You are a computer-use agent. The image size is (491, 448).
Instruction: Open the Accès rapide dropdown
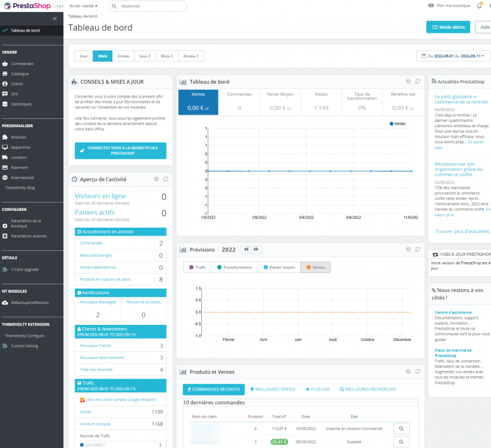pyautogui.click(x=83, y=6)
